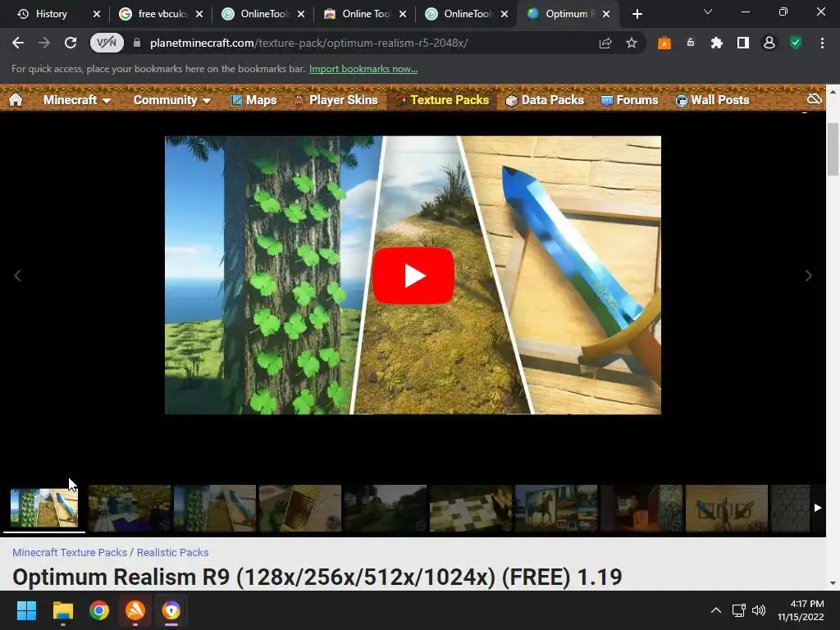Click the padlock site info icon
The image size is (840, 630).
(x=137, y=43)
